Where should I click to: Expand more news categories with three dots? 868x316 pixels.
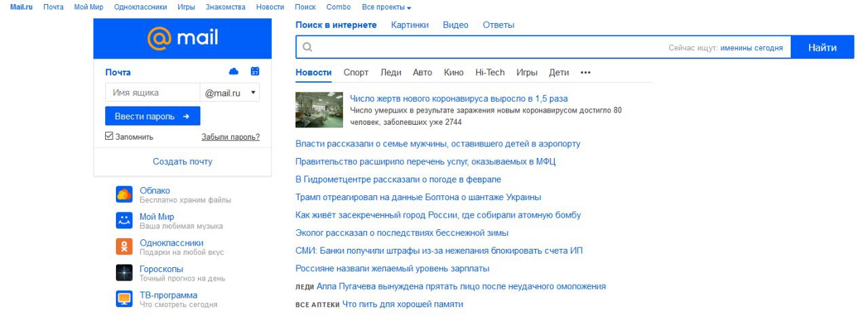586,73
